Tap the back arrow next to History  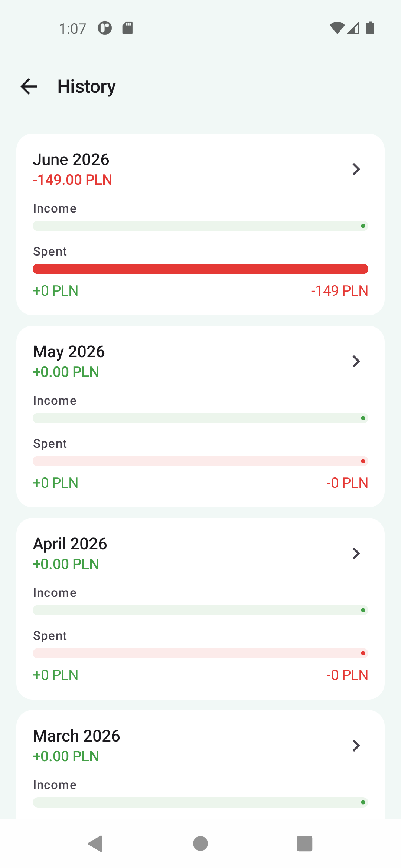29,86
